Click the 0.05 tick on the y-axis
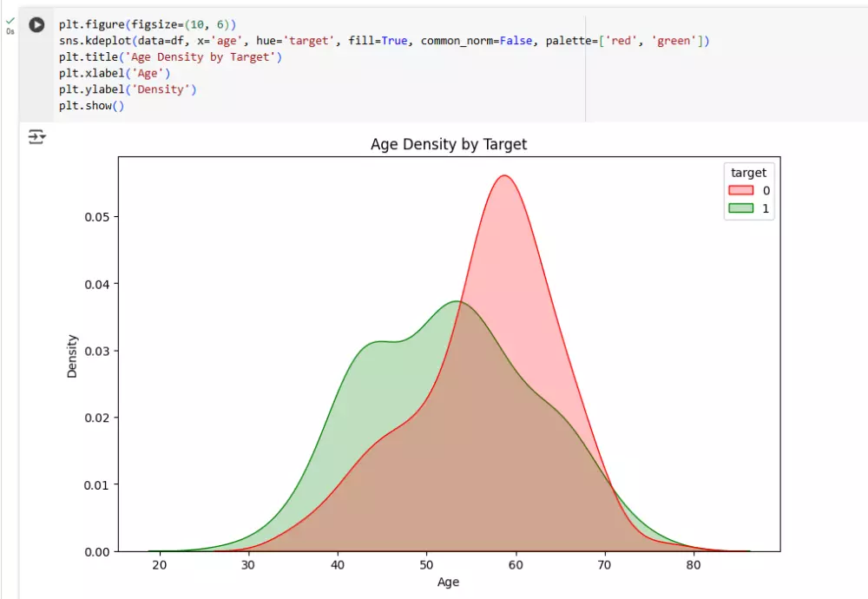Image resolution: width=868 pixels, height=599 pixels. [x=97, y=217]
